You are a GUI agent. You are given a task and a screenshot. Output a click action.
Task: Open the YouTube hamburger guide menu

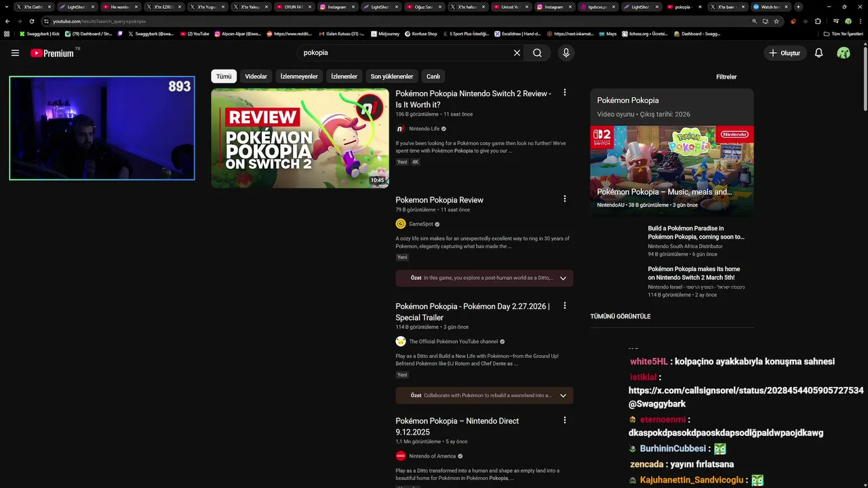[x=15, y=53]
